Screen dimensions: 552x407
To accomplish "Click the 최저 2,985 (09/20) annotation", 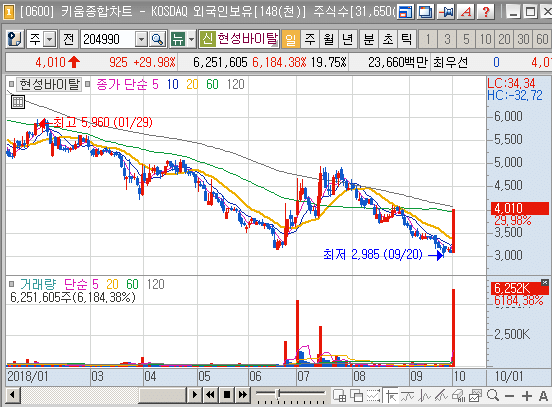I will 372,254.
